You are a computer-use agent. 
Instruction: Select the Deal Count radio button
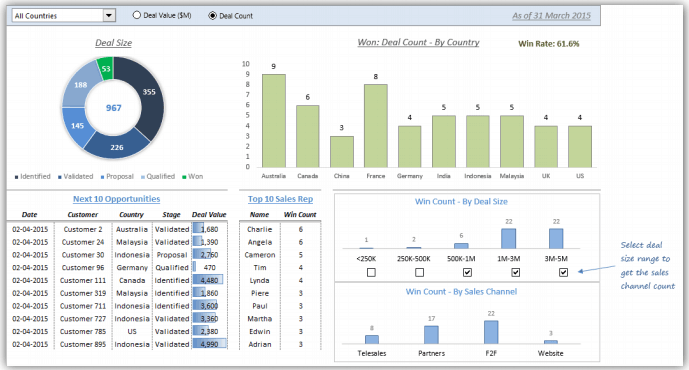point(212,16)
